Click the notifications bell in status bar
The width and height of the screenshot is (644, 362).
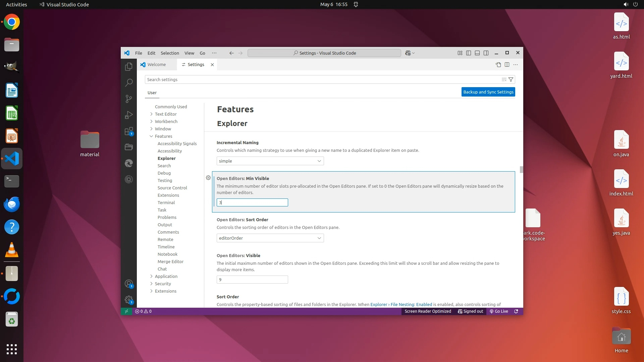516,311
